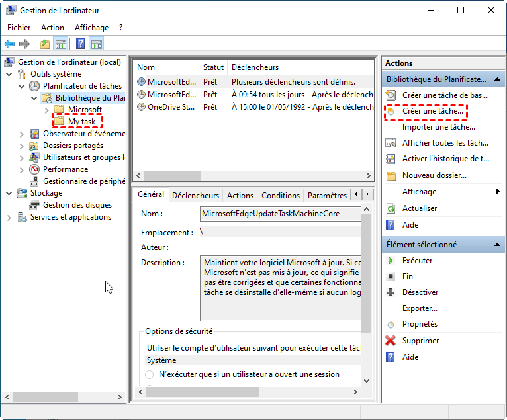Collapse the Planificateur de tâches node
Screen dimensions: 507x420
pyautogui.click(x=22, y=86)
